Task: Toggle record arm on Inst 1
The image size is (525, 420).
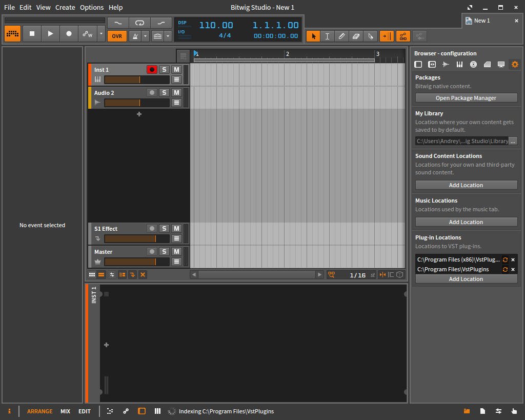Action: click(x=152, y=69)
